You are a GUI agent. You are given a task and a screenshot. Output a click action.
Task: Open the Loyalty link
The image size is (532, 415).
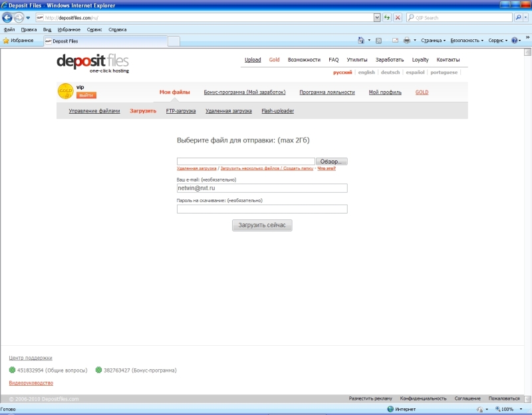click(420, 60)
